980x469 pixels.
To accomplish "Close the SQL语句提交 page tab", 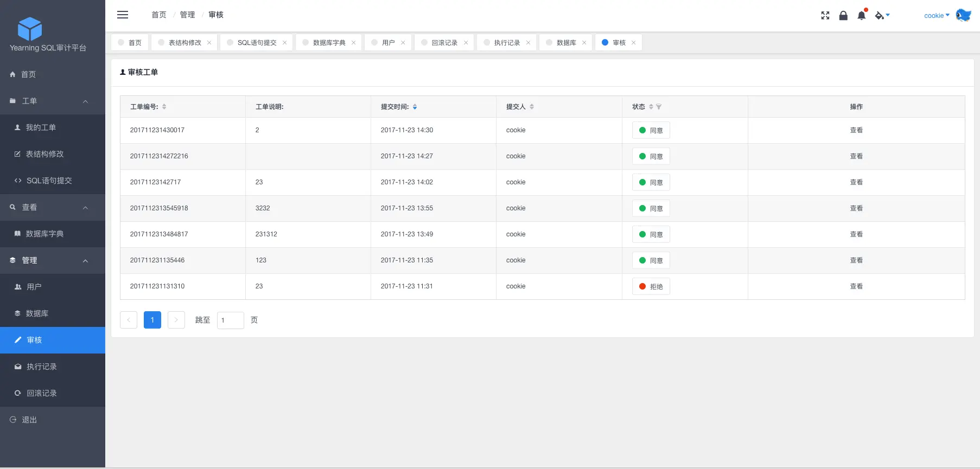I will point(285,43).
